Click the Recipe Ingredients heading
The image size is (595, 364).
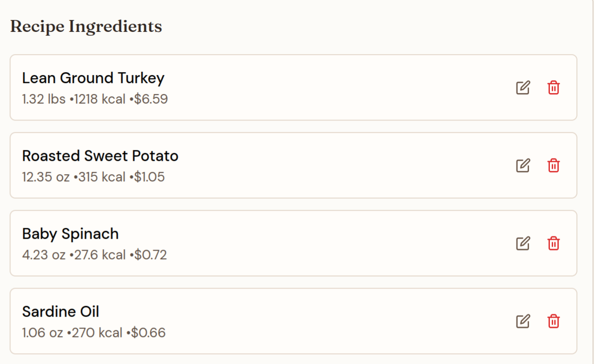click(x=86, y=27)
